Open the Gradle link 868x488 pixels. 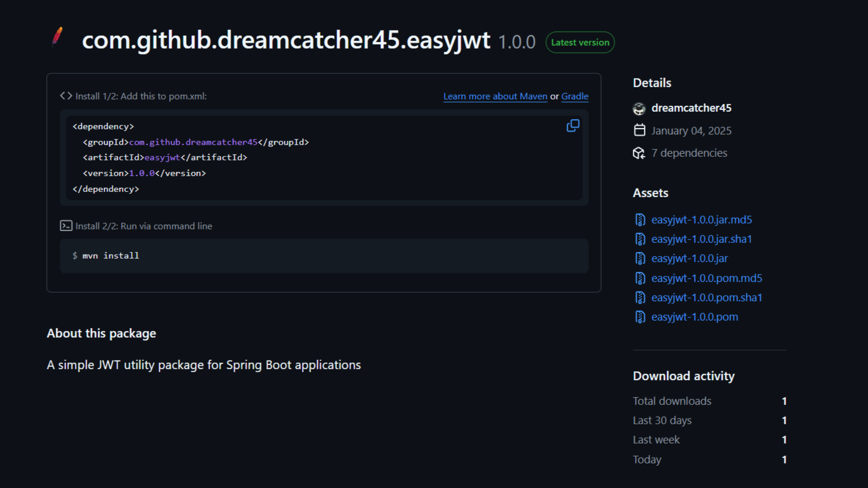(x=575, y=97)
